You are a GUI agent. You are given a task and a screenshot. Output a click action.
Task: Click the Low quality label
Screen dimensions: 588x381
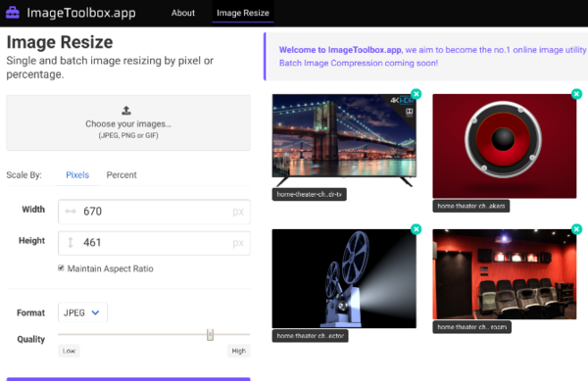[69, 351]
